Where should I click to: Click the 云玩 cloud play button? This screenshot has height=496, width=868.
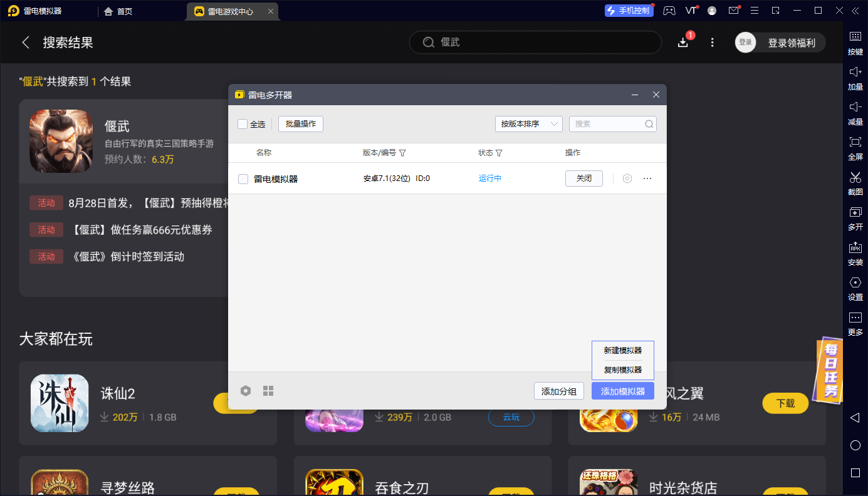coord(511,417)
